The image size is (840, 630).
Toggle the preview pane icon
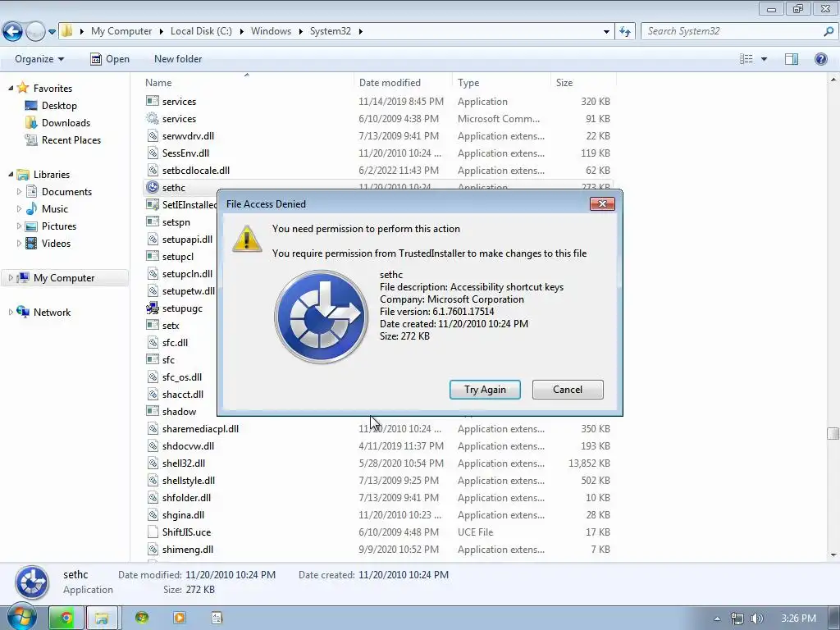click(x=792, y=59)
